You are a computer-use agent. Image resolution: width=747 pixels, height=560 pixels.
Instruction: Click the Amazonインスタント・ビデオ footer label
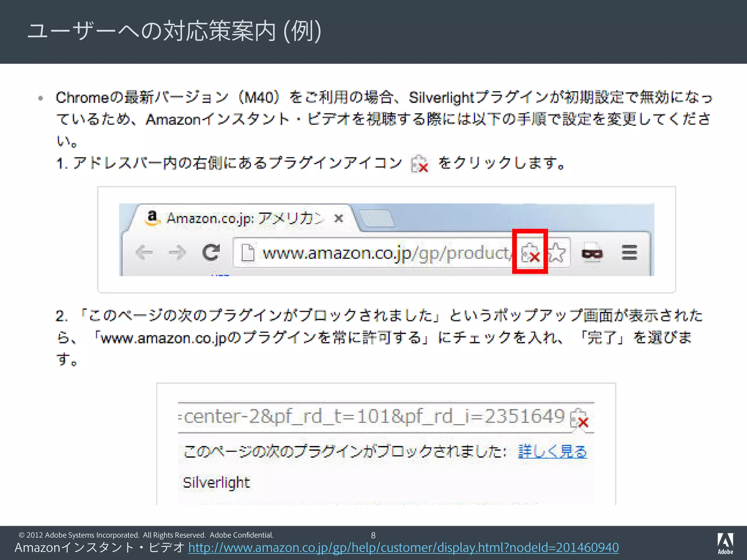(x=100, y=548)
